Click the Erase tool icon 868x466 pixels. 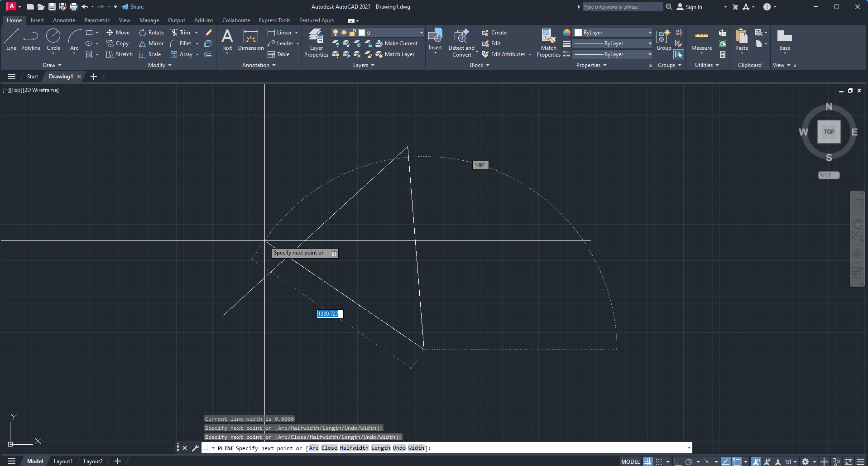[208, 33]
